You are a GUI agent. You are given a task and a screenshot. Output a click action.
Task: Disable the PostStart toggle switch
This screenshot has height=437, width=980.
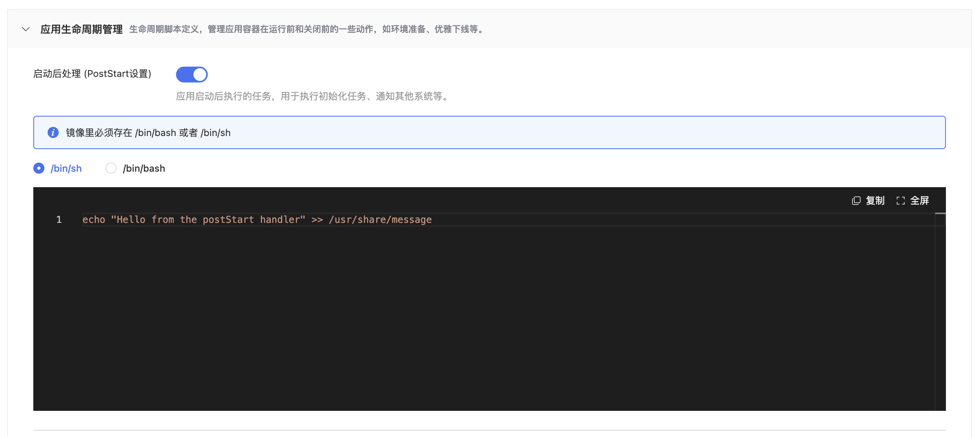(192, 74)
